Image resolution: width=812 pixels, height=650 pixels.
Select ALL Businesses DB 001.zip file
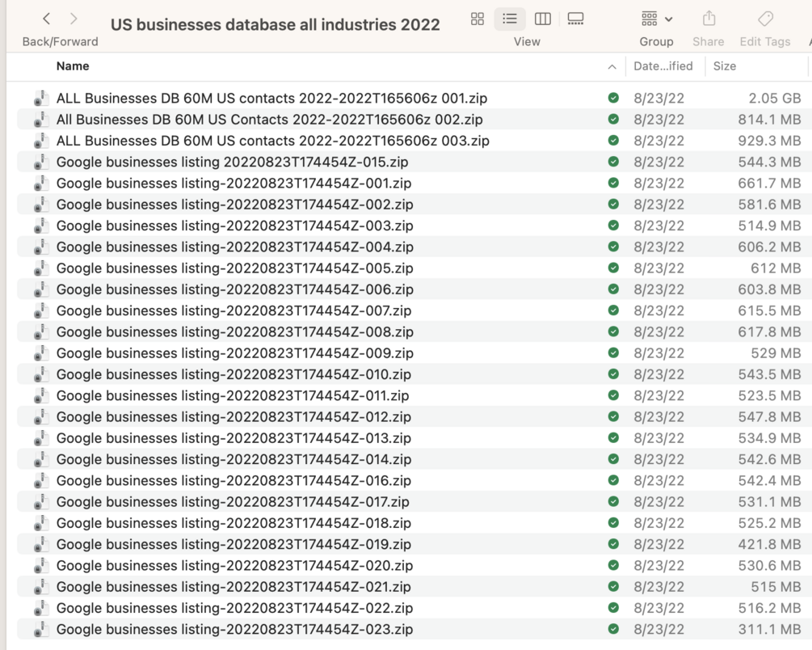click(271, 99)
